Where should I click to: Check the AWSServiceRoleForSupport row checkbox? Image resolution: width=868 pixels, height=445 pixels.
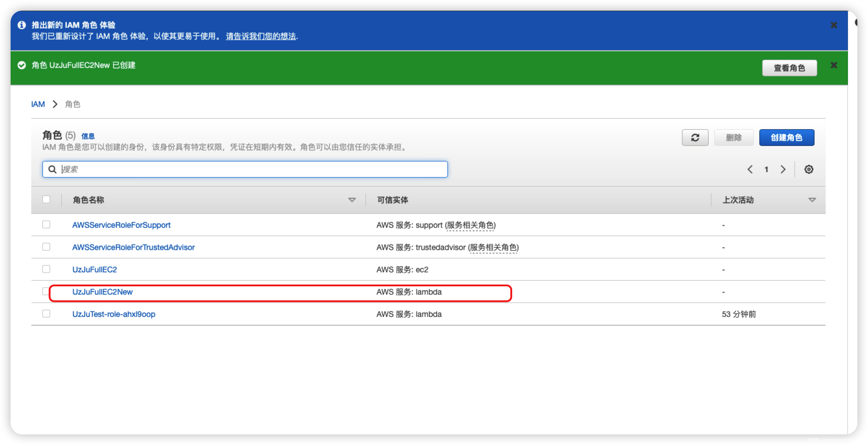point(46,224)
